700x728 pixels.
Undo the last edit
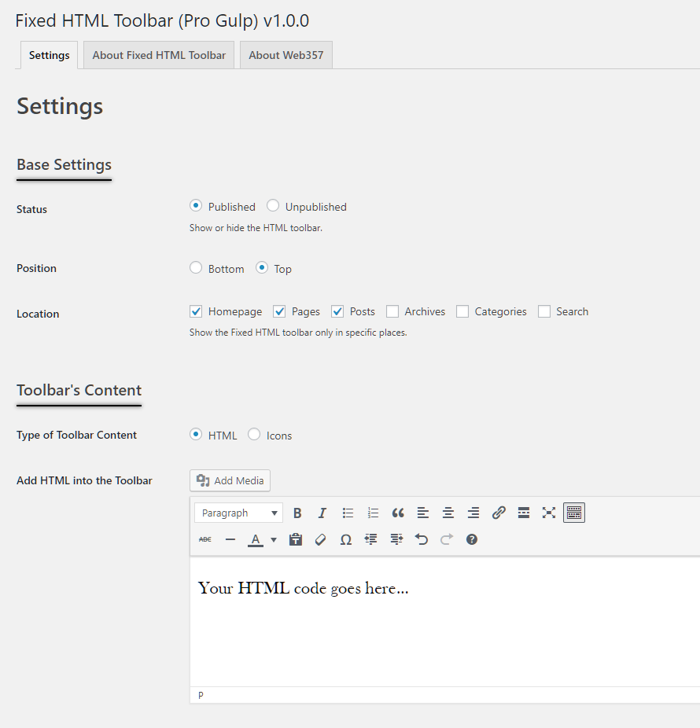[x=422, y=539]
